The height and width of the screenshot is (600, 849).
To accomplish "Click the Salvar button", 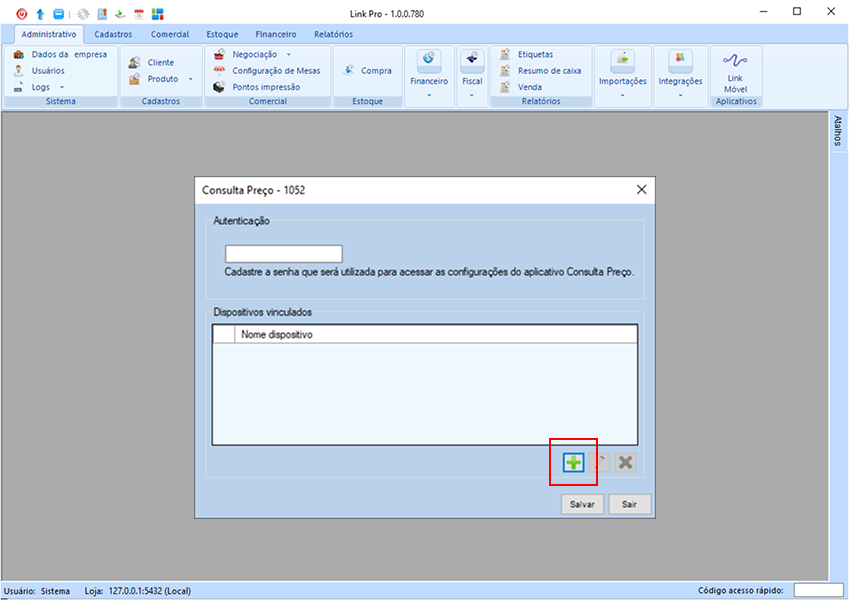I will (x=582, y=504).
